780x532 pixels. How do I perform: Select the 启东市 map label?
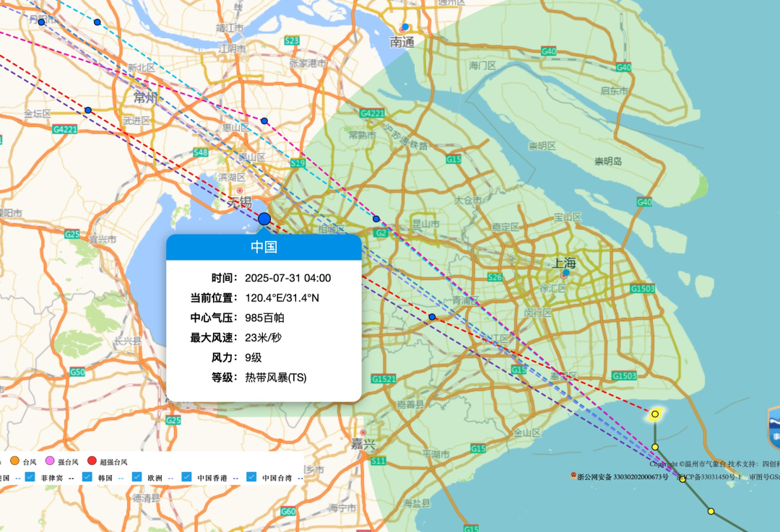pos(614,90)
